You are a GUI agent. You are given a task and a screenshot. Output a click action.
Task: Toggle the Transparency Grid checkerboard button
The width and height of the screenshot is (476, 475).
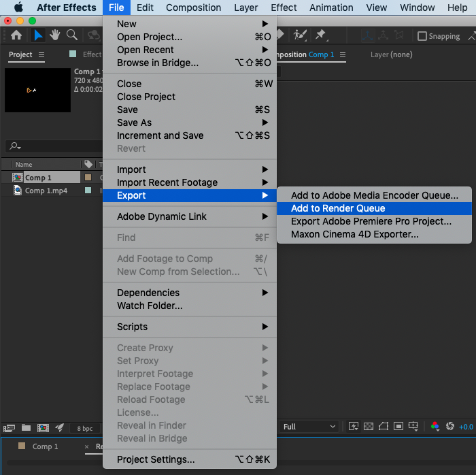tap(368, 427)
